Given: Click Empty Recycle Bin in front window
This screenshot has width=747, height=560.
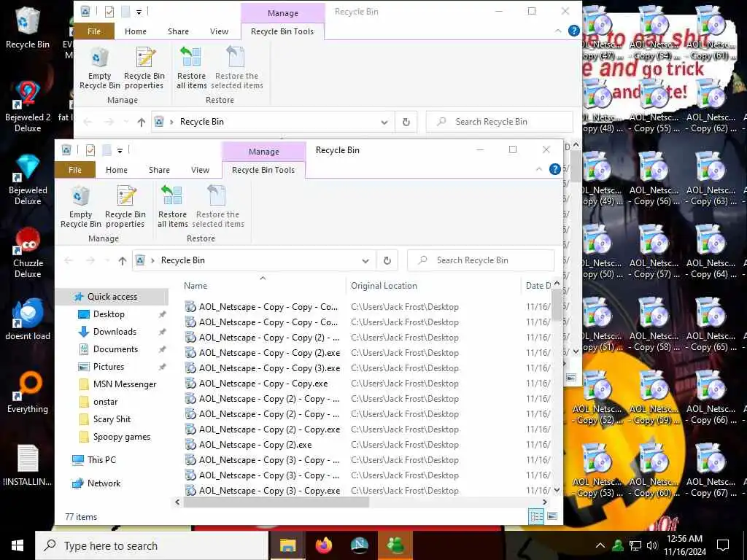Looking at the screenshot, I should click(80, 207).
